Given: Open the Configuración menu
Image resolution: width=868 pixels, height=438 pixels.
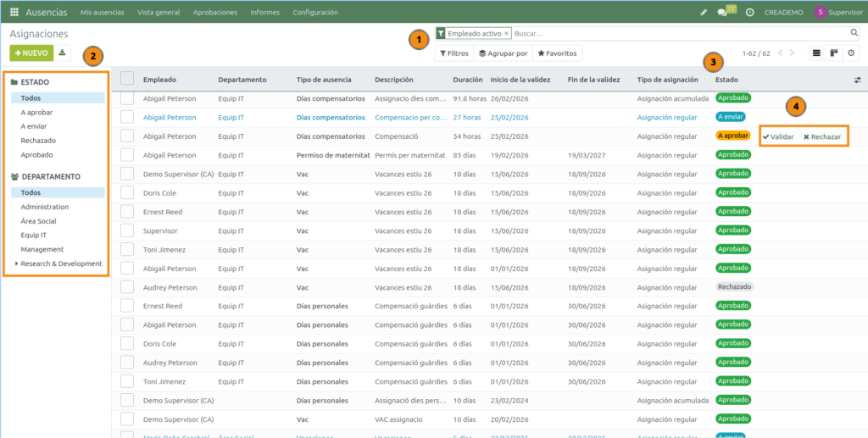Looking at the screenshot, I should pos(314,13).
